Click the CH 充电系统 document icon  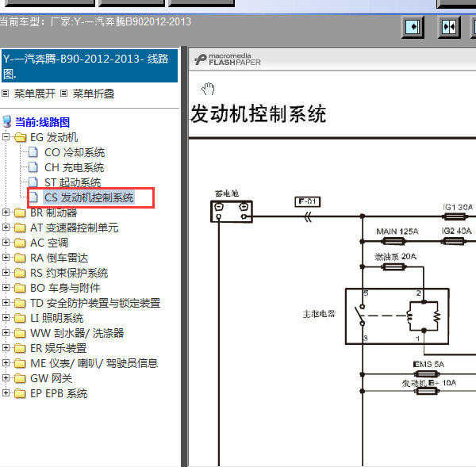click(x=33, y=167)
